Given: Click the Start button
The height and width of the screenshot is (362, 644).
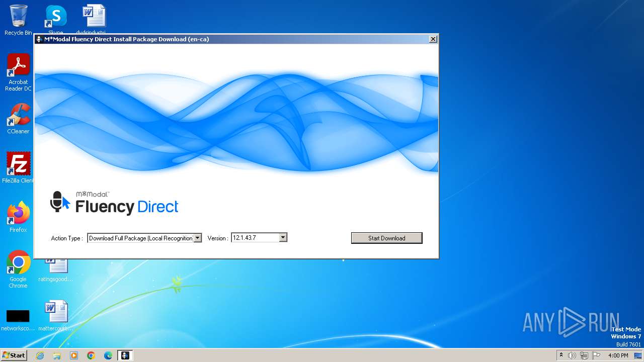Looking at the screenshot, I should [14, 355].
